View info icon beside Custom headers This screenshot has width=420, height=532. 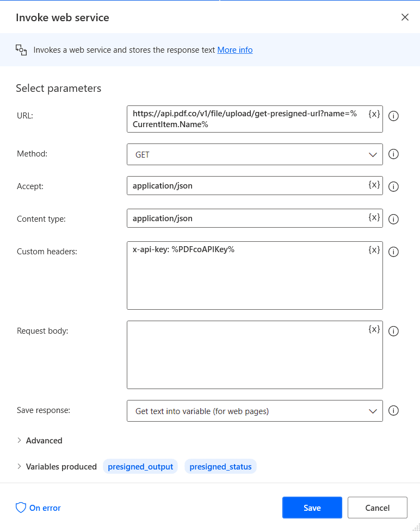pyautogui.click(x=394, y=252)
